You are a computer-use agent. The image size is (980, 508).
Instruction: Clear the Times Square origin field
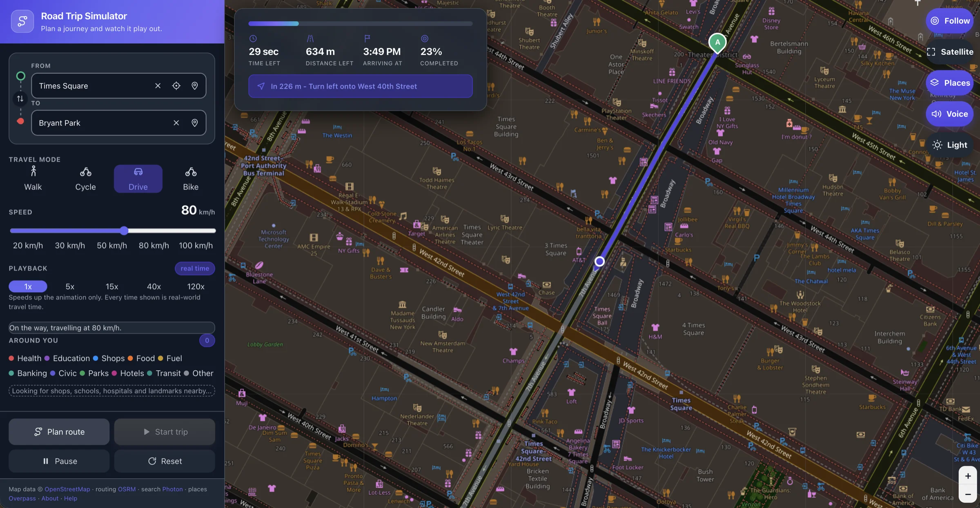tap(158, 86)
